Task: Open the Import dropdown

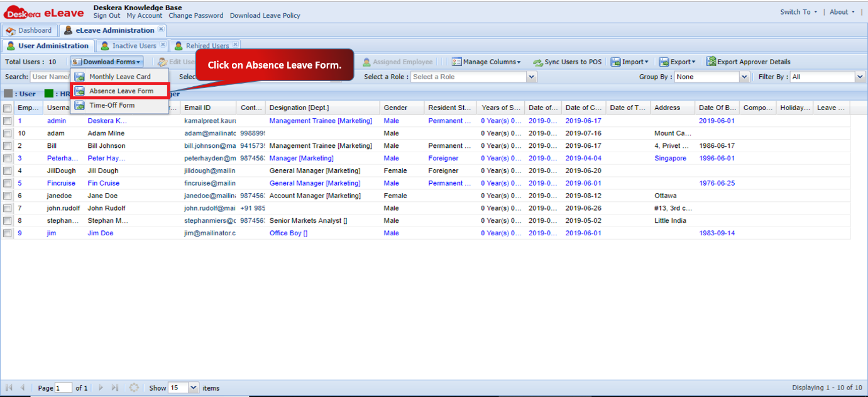Action: pyautogui.click(x=630, y=62)
